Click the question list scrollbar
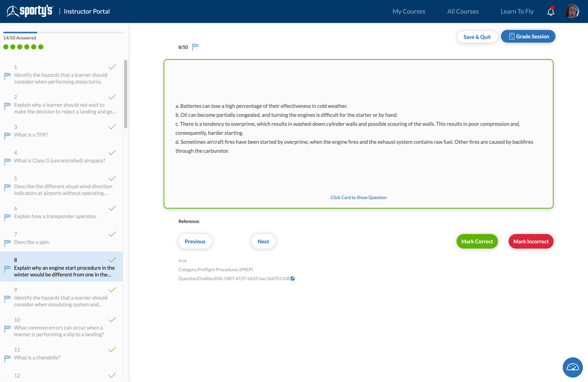Screen dimensions: 588x382 click(125, 94)
